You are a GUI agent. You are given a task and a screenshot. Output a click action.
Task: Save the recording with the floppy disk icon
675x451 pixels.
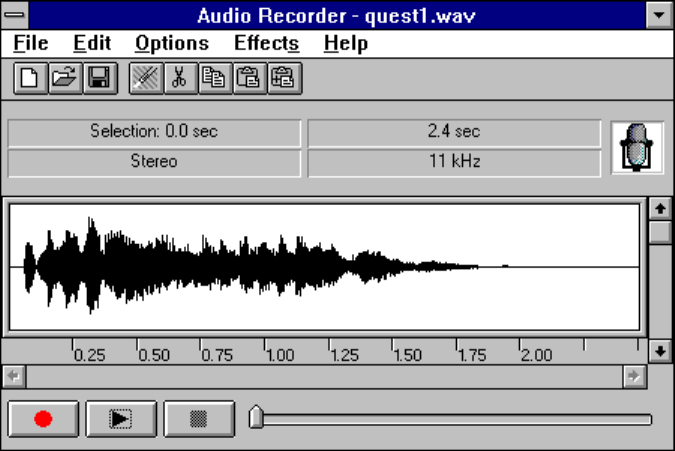coord(100,78)
